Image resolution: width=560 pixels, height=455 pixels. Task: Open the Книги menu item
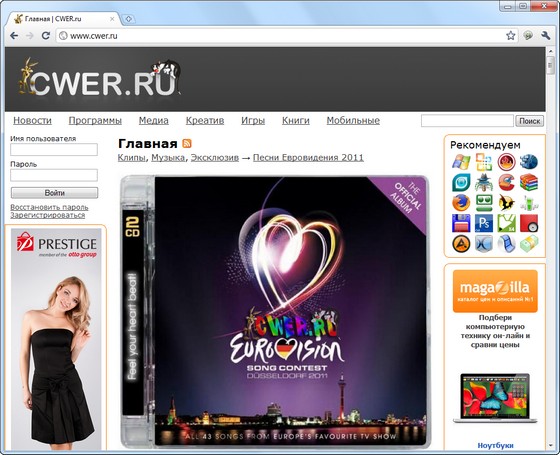pos(296,121)
